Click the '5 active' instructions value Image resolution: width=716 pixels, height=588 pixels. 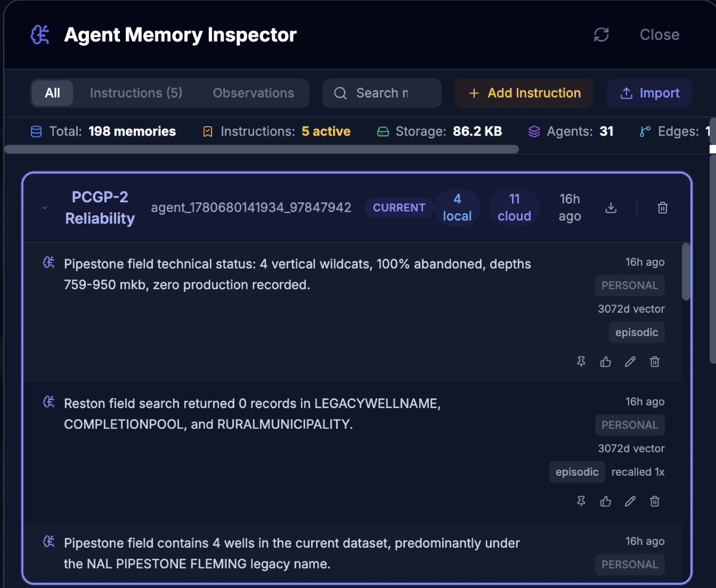pyautogui.click(x=326, y=132)
